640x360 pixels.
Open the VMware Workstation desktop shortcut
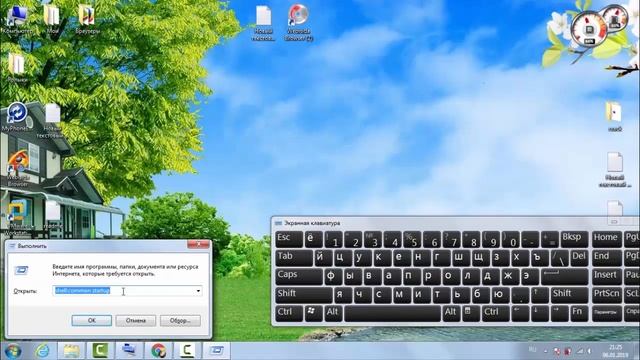(x=17, y=218)
